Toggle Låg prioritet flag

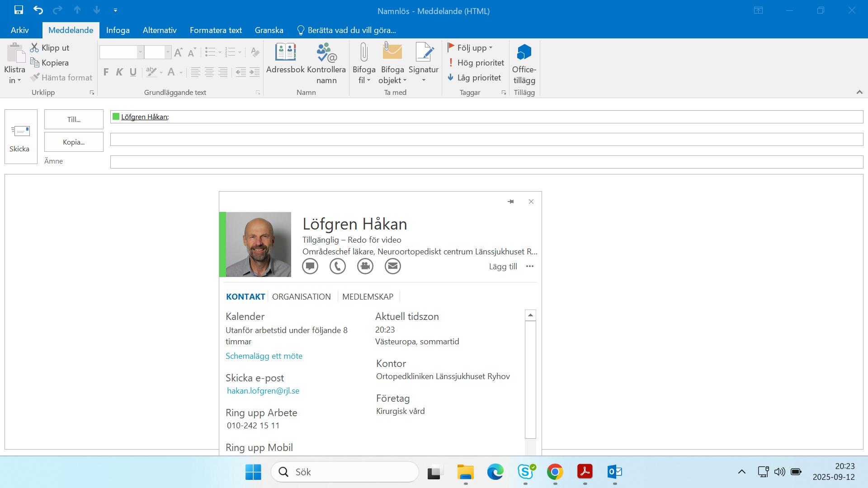click(x=474, y=78)
